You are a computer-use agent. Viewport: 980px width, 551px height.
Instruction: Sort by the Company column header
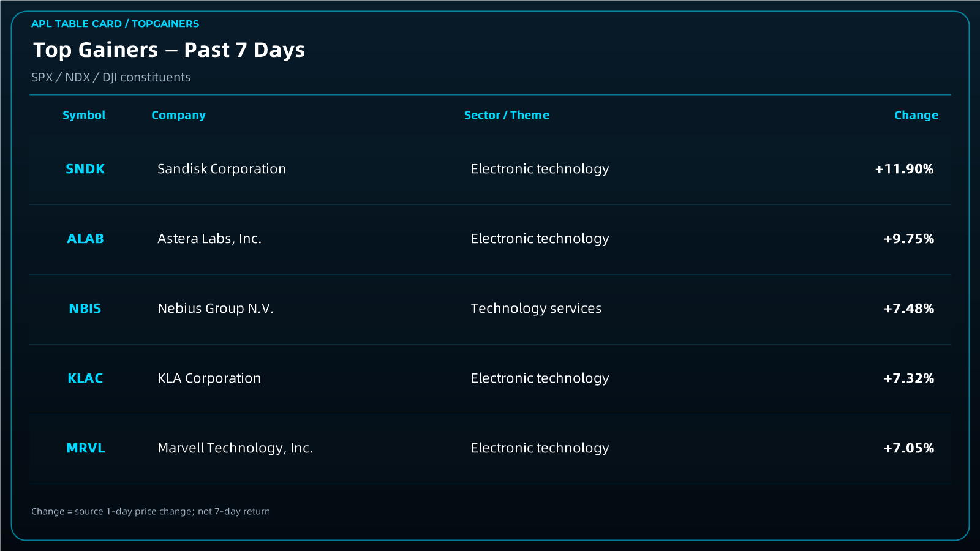[x=178, y=115]
